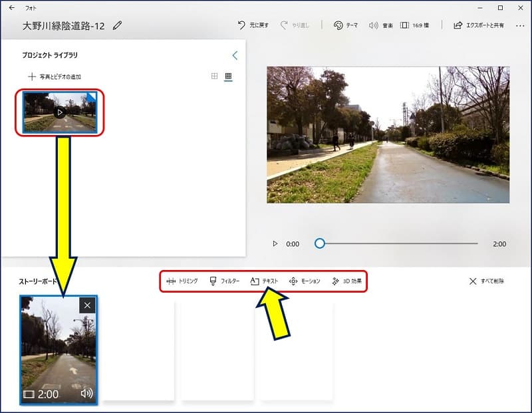Click the preview seek slider handle
Screen dimensions: 532x413
(x=320, y=244)
